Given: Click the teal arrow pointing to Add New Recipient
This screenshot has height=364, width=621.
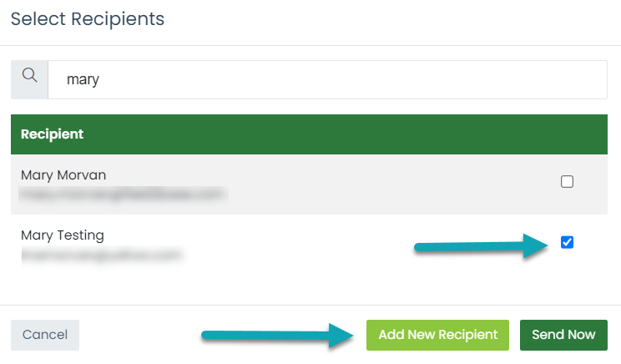Looking at the screenshot, I should click(277, 336).
